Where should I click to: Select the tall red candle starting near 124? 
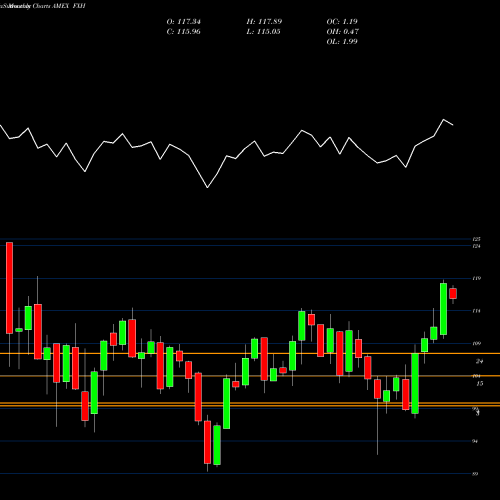(9, 288)
